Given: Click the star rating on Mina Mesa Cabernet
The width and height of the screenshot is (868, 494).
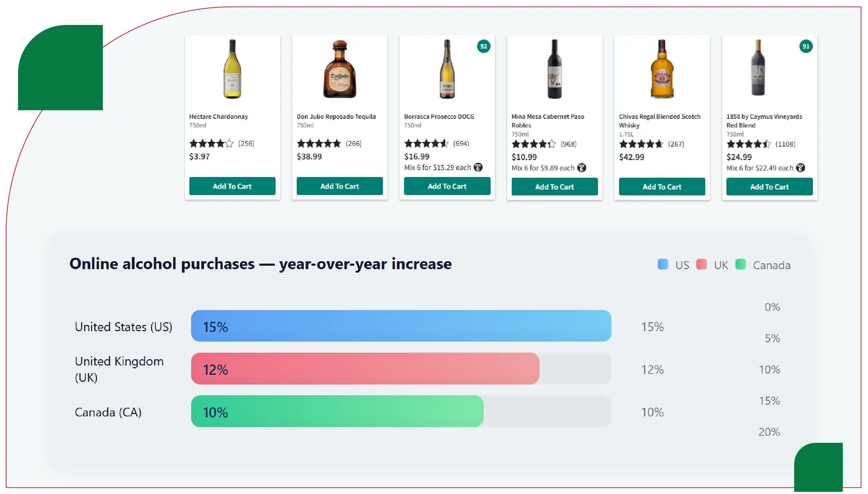Looking at the screenshot, I should pyautogui.click(x=534, y=144).
